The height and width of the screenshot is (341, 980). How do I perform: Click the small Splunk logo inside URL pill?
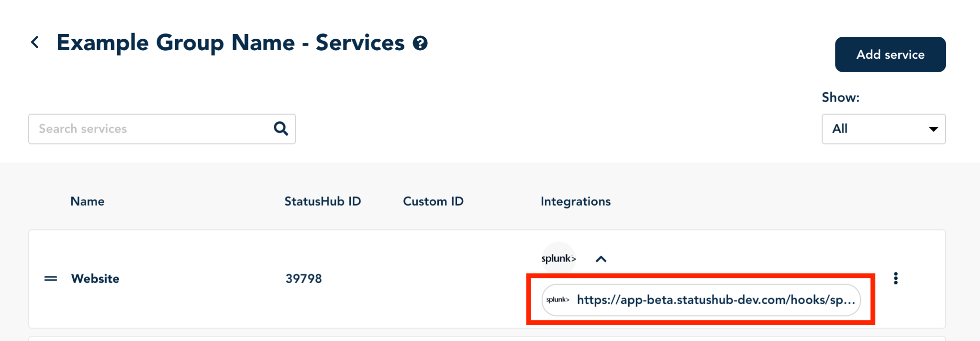(x=558, y=300)
